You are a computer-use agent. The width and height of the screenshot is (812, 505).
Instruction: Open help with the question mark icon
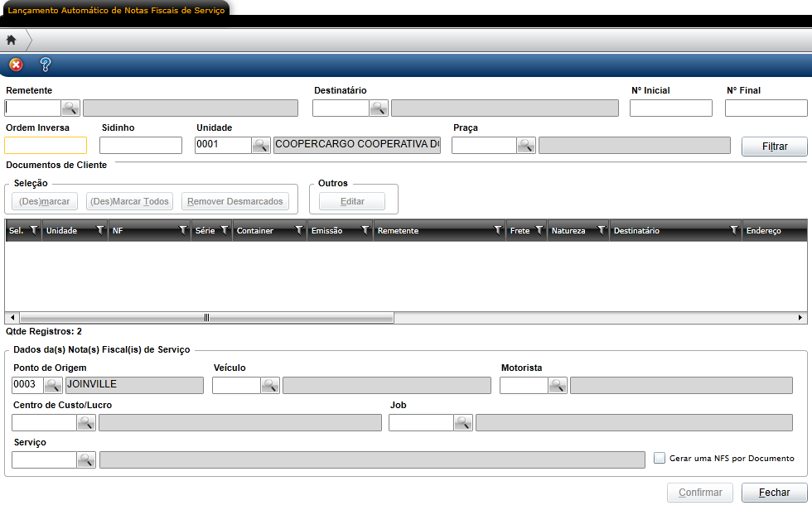(45, 65)
